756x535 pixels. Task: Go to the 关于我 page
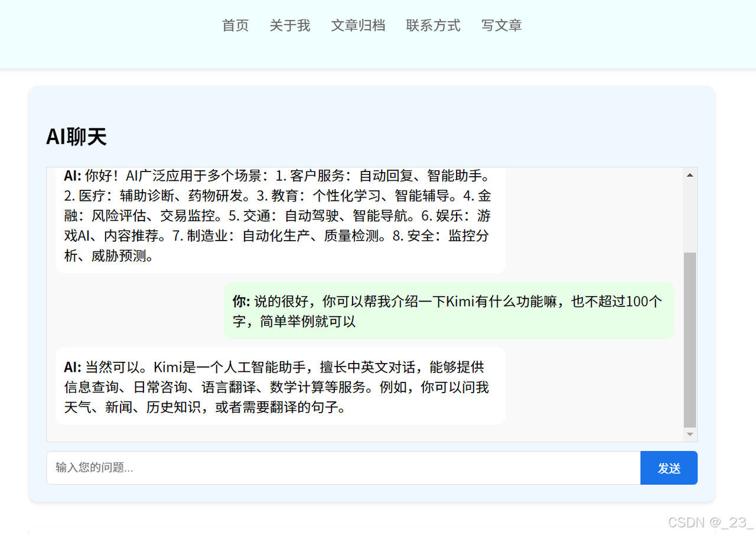289,25
